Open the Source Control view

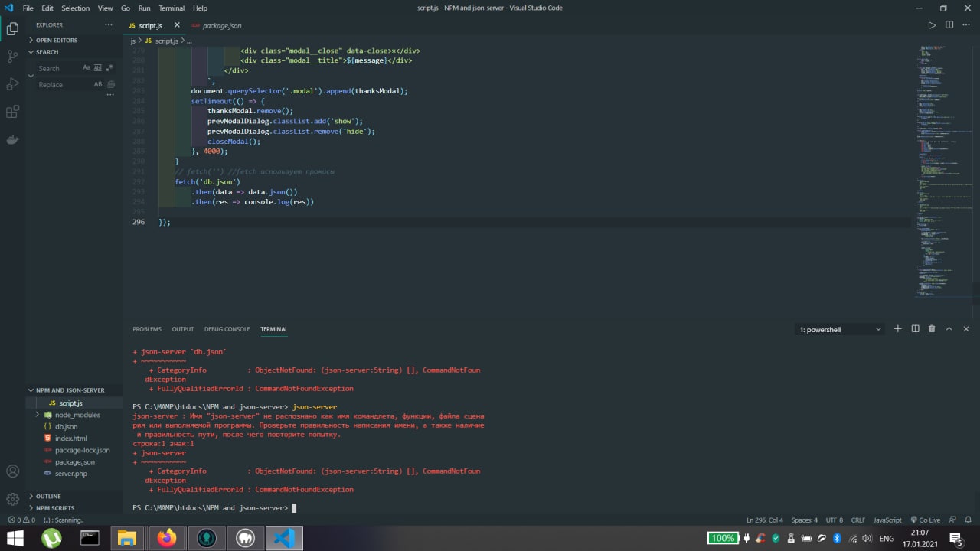[x=12, y=57]
